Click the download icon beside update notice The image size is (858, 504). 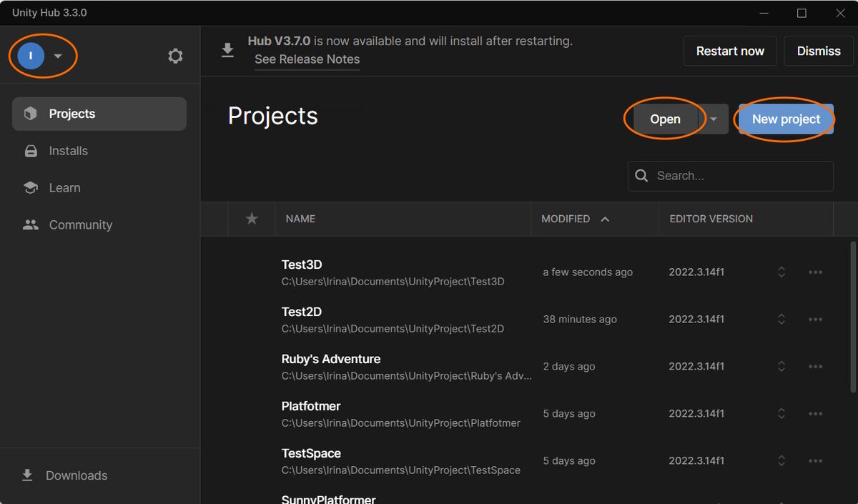click(227, 50)
